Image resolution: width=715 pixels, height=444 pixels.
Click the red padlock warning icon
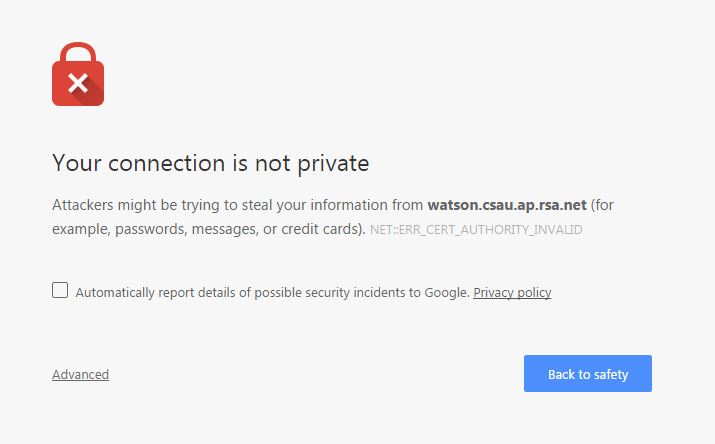click(78, 82)
